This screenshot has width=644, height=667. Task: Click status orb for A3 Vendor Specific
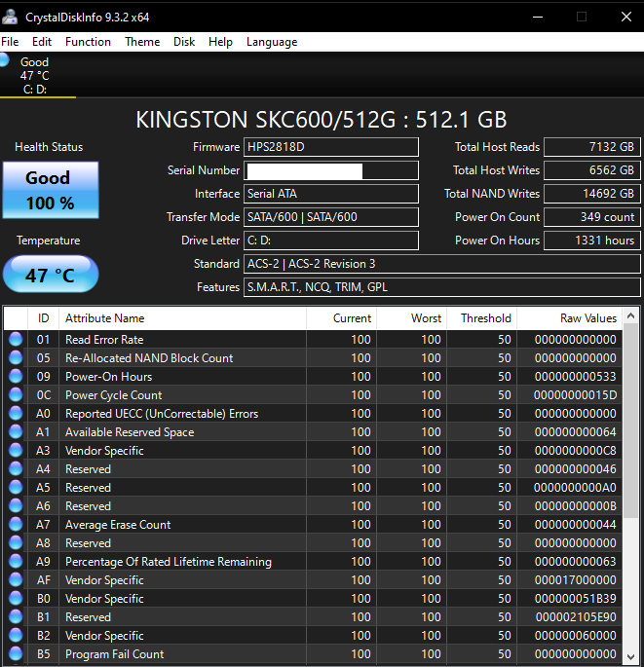point(16,451)
